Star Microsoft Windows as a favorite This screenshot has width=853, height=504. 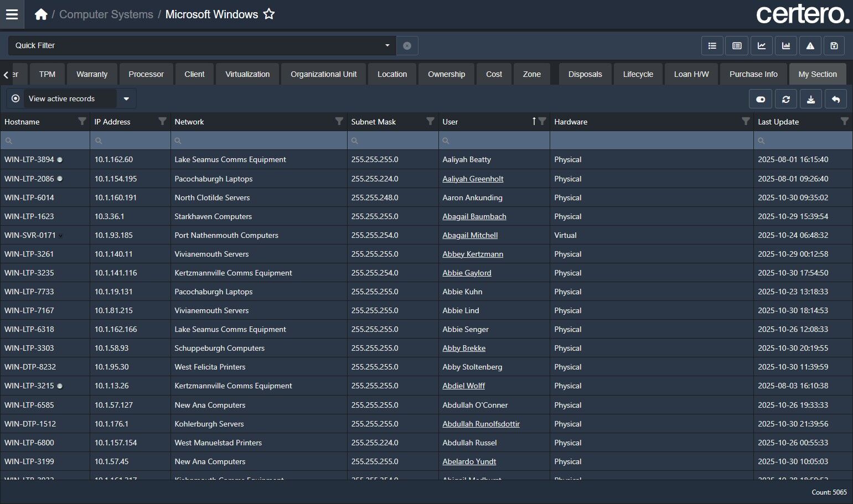pos(269,14)
